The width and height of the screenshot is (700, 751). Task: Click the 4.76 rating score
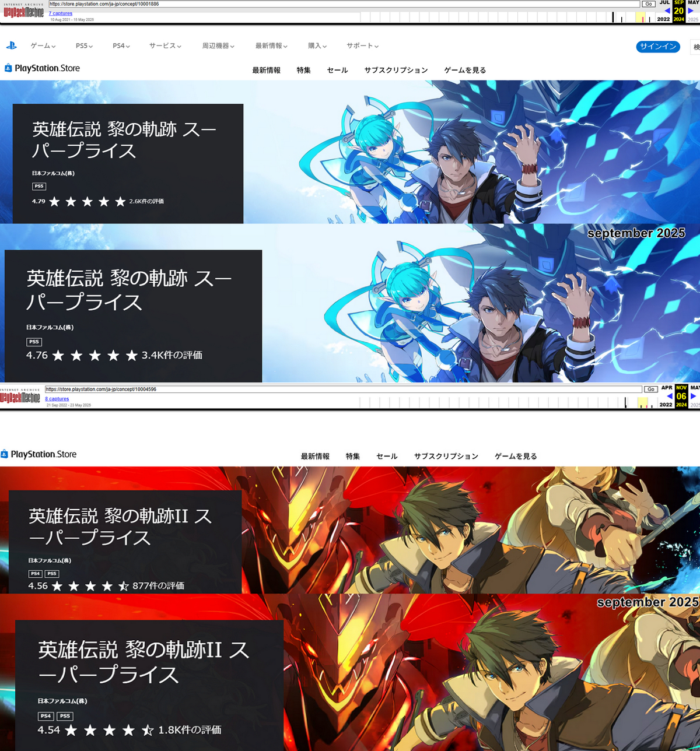point(37,355)
